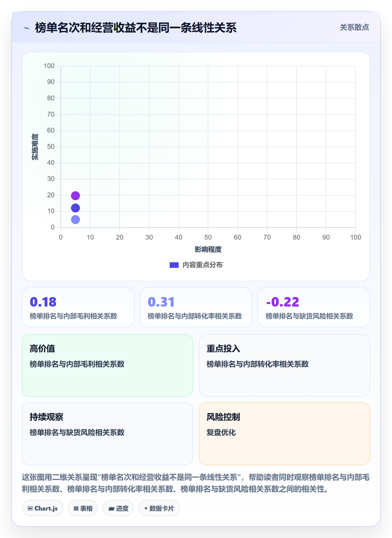Click the x-axis tick label 50
This screenshot has height=538, width=392.
click(x=208, y=237)
